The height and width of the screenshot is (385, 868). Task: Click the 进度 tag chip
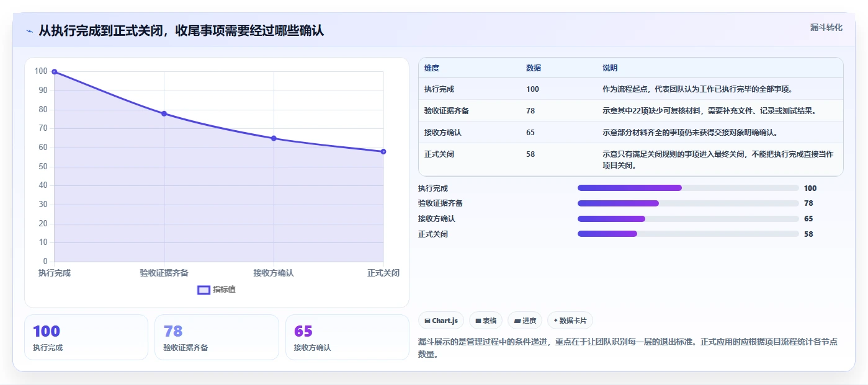525,321
